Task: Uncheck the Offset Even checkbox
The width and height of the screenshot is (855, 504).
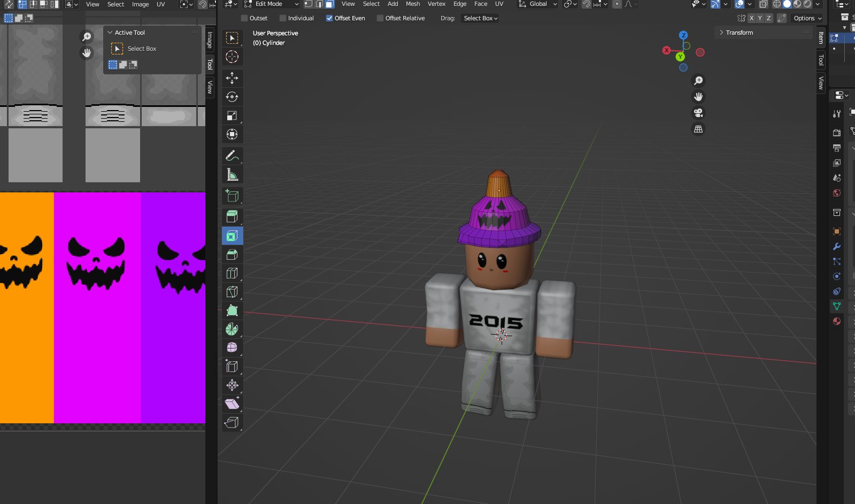Action: (x=329, y=18)
